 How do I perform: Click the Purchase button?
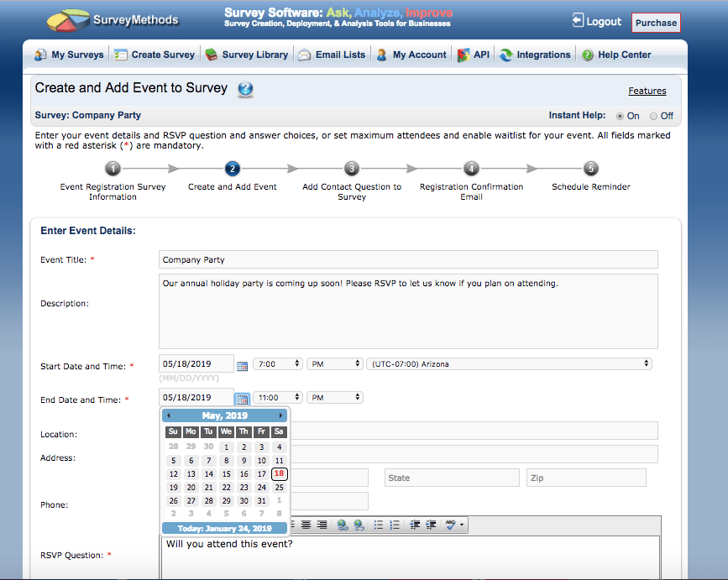tap(656, 23)
